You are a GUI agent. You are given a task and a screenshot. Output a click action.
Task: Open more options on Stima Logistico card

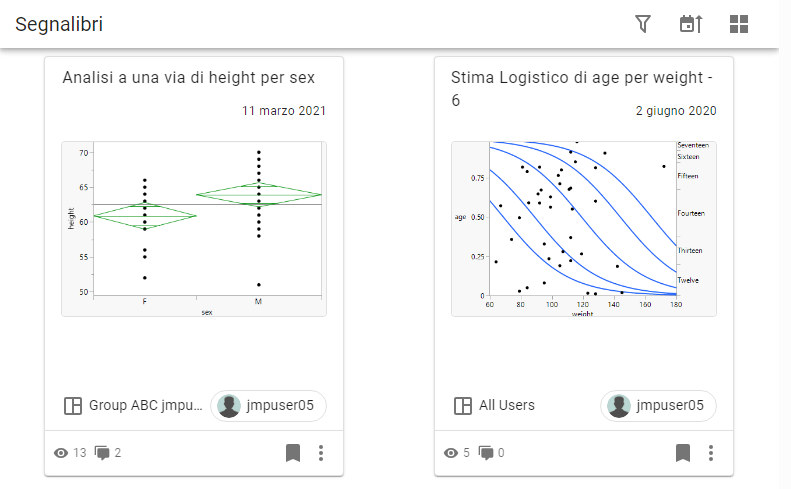tap(711, 453)
